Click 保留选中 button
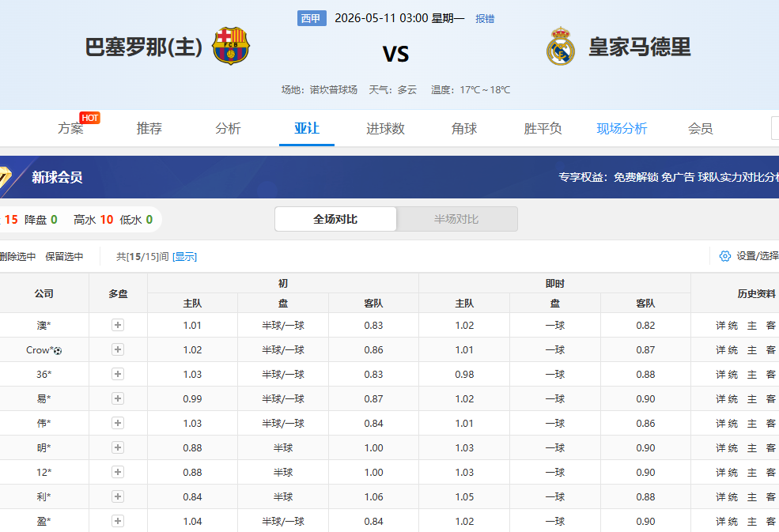Viewport: 779px width, 532px height. click(64, 256)
